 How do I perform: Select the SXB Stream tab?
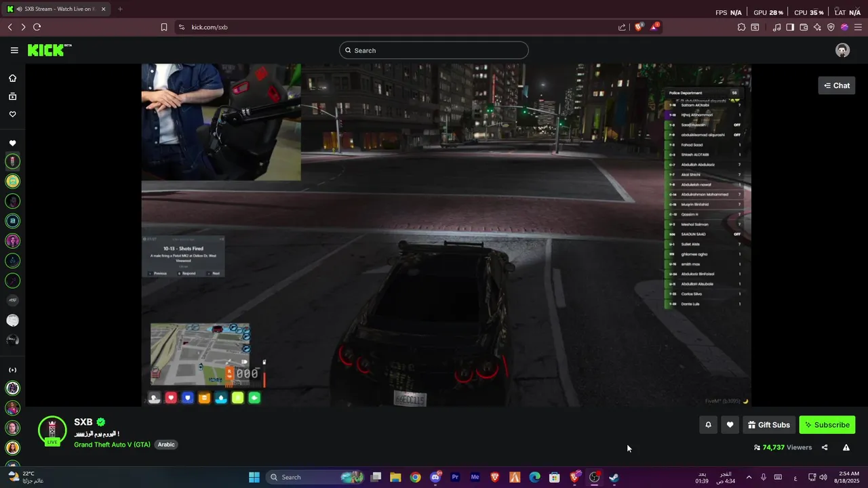(x=56, y=9)
